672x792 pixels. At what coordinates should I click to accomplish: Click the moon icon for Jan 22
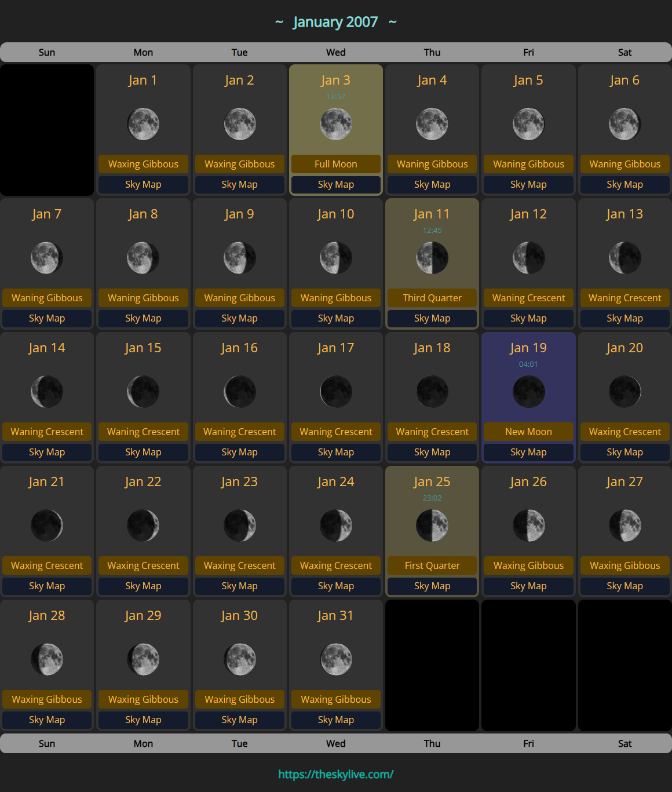pos(143,525)
